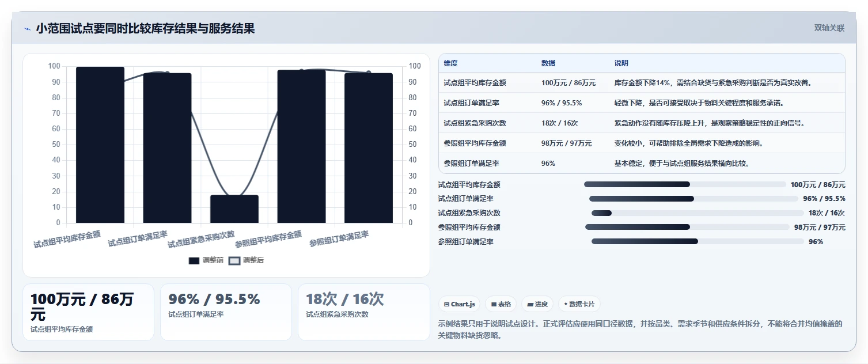Click the 参照组订单满足率 chart bar

coord(368,148)
